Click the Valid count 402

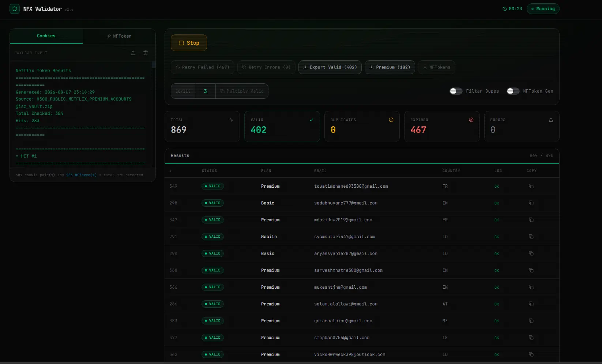pos(259,130)
